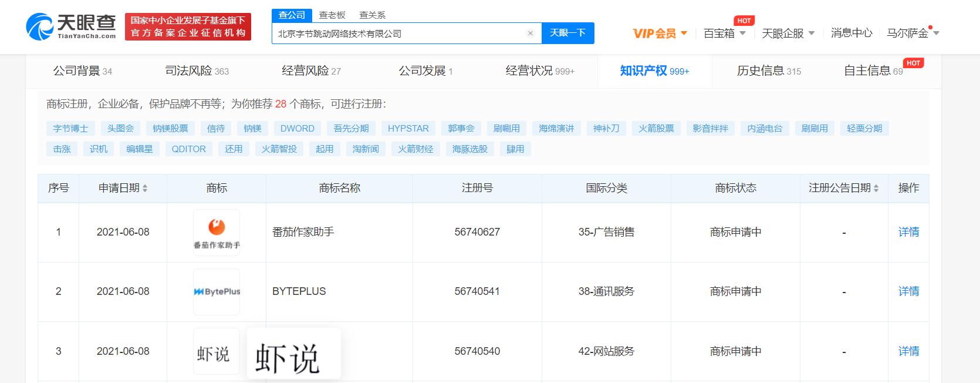Open the 司法风险 tab
980x383 pixels.
click(197, 71)
